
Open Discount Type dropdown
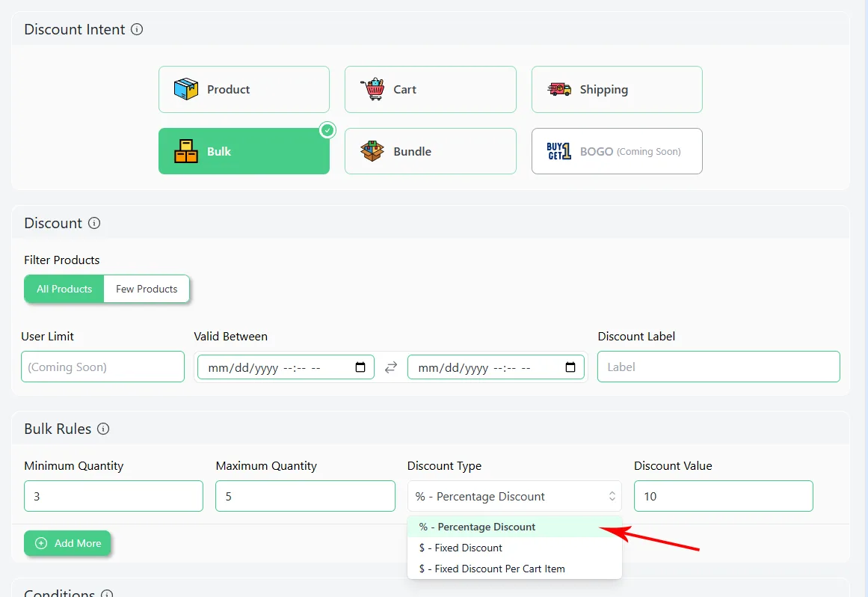point(515,496)
